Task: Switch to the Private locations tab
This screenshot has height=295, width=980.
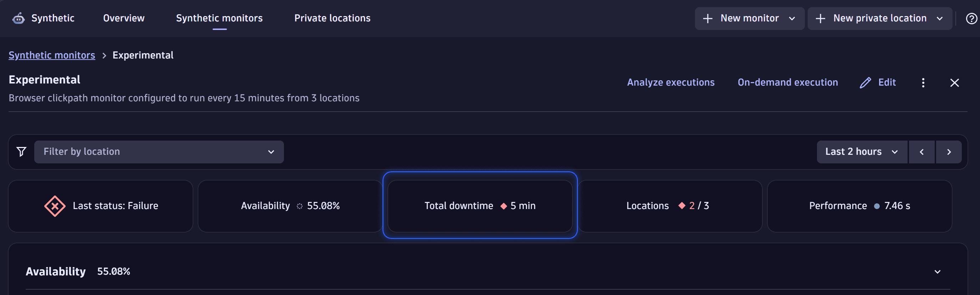Action: point(332,18)
